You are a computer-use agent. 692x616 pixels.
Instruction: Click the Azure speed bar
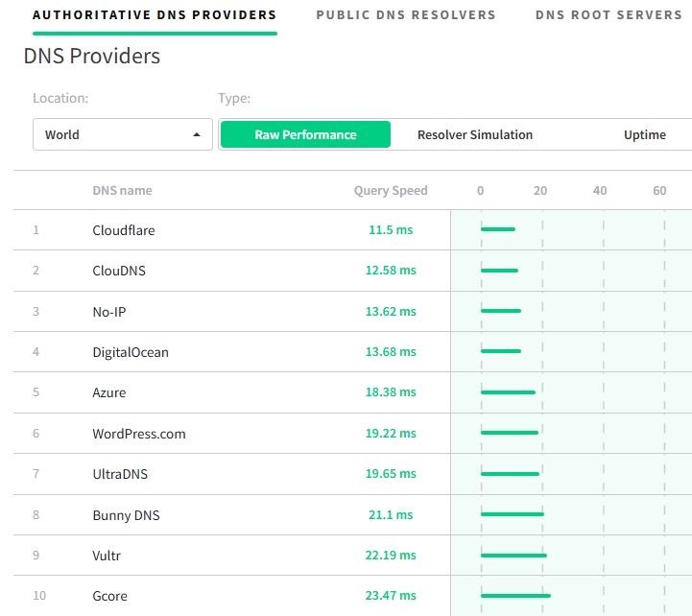(x=508, y=392)
